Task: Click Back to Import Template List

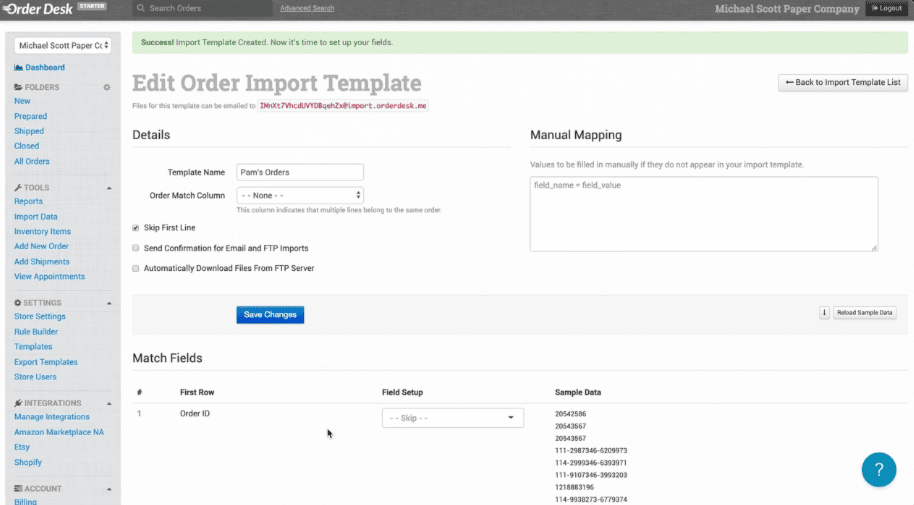Action: click(x=842, y=82)
